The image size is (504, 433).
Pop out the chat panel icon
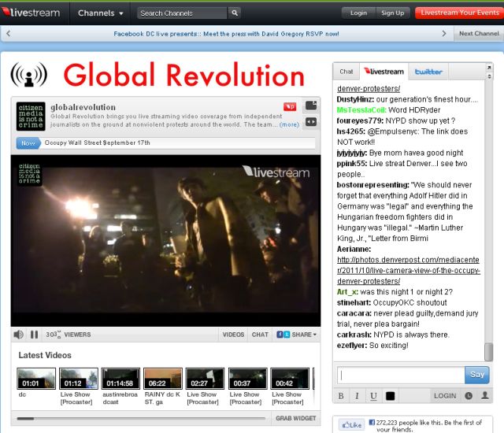pos(489,68)
